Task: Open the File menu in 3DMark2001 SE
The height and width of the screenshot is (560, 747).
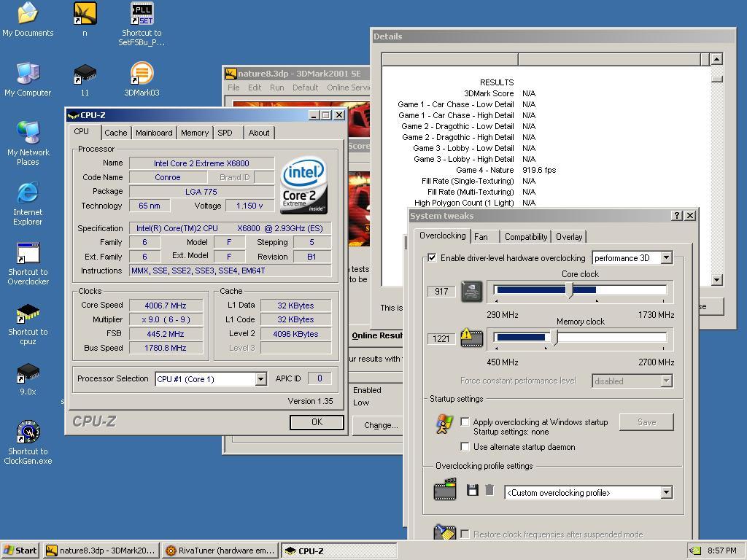Action: (233, 87)
